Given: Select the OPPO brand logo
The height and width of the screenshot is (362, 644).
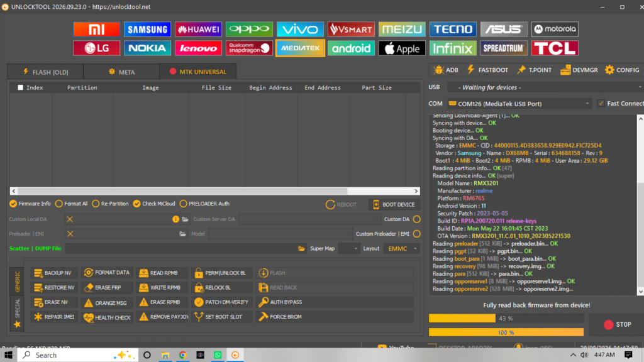Looking at the screenshot, I should [x=249, y=29].
